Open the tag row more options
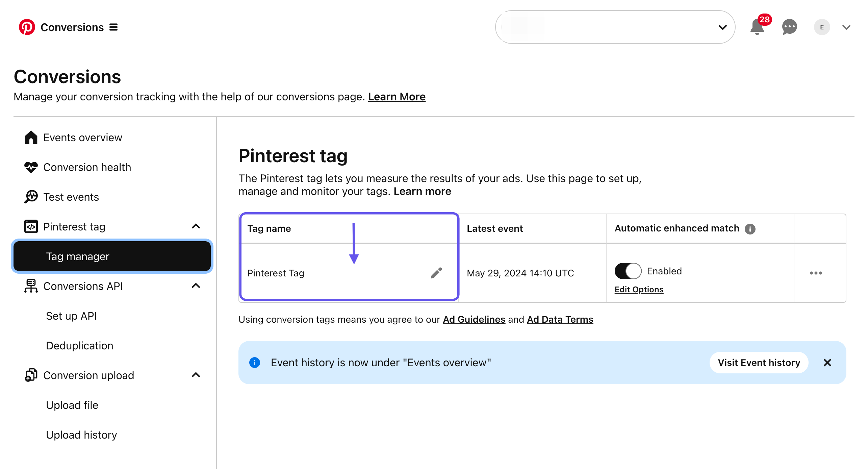The image size is (868, 469). tap(816, 273)
